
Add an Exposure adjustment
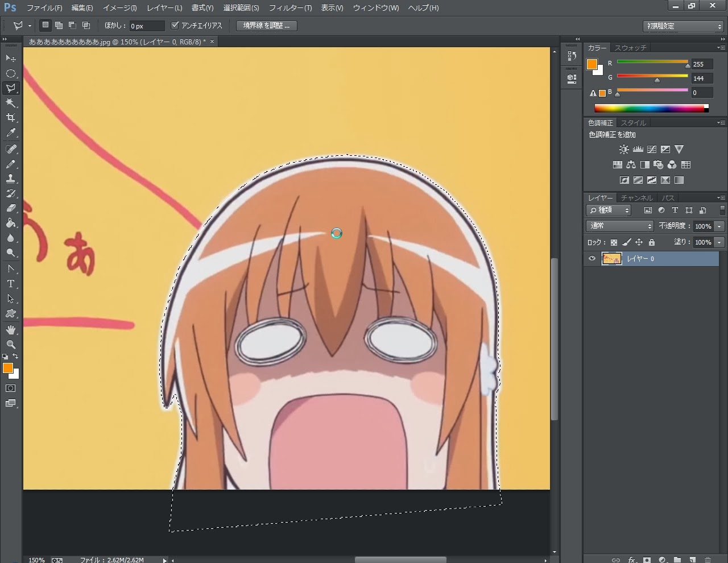[665, 150]
